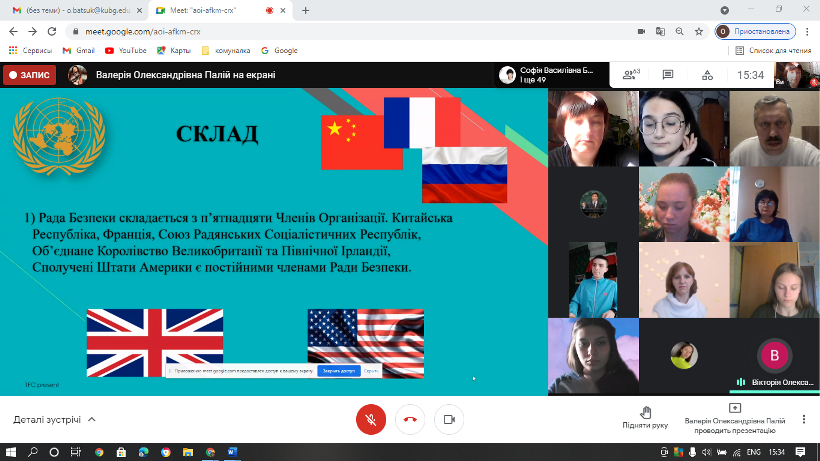Click the zoom magnifier icon in address bar
820x461 pixels.
point(679,31)
